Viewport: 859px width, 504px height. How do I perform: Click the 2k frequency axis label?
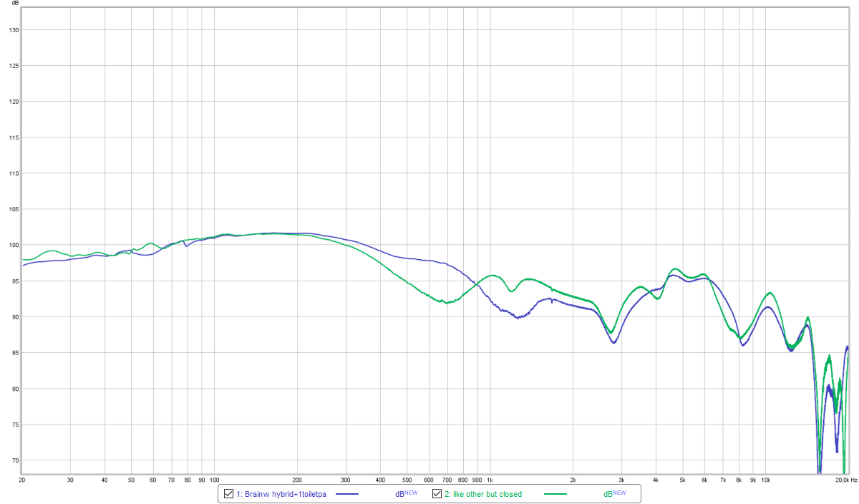click(573, 480)
